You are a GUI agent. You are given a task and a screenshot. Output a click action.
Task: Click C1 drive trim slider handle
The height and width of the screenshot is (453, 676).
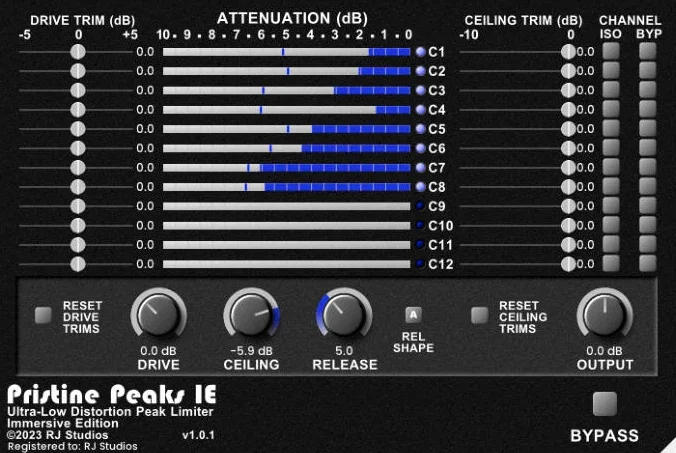pyautogui.click(x=78, y=52)
